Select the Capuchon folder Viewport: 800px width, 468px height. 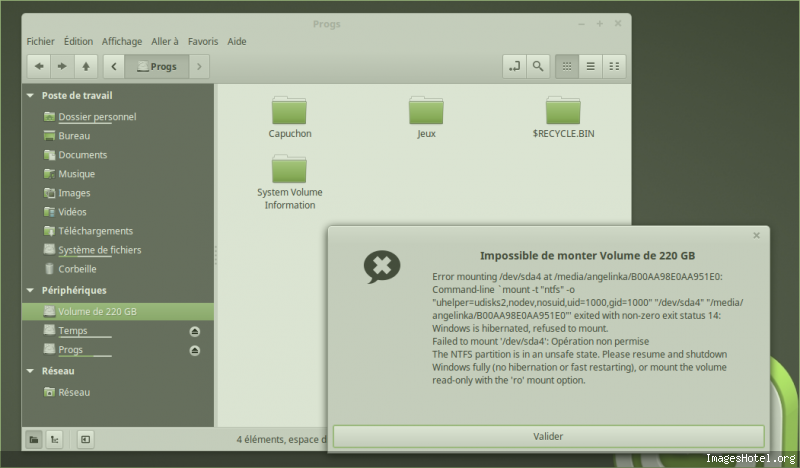[289, 117]
